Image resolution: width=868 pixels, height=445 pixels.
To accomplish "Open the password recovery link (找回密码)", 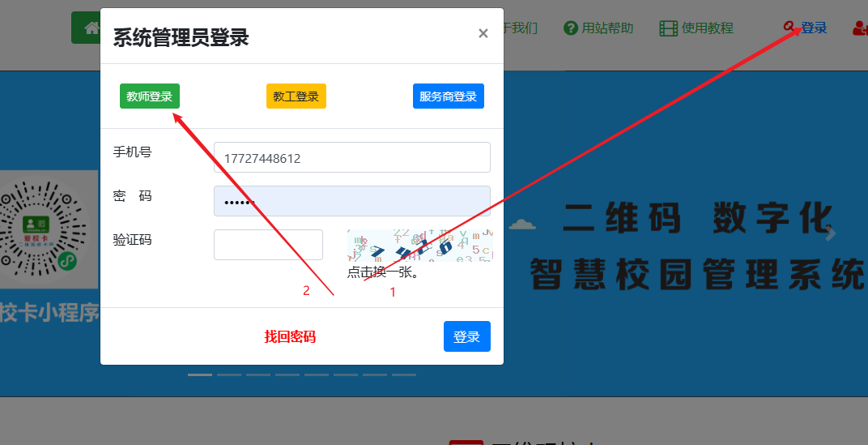I will 290,336.
